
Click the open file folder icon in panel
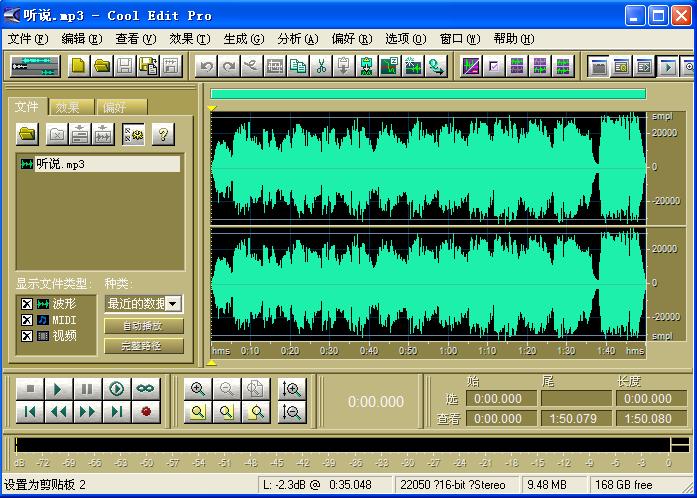[x=28, y=134]
